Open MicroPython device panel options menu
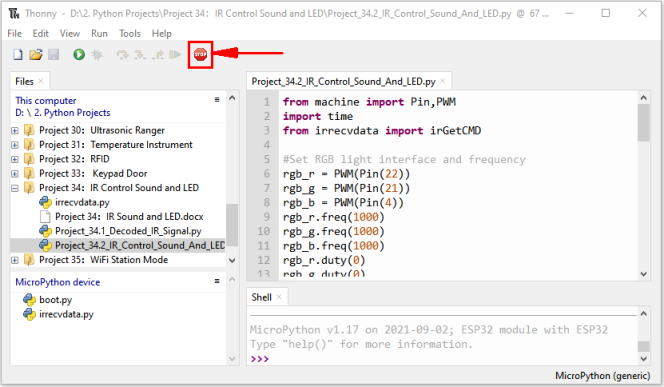Viewport: 664px width, 387px height. [x=217, y=281]
